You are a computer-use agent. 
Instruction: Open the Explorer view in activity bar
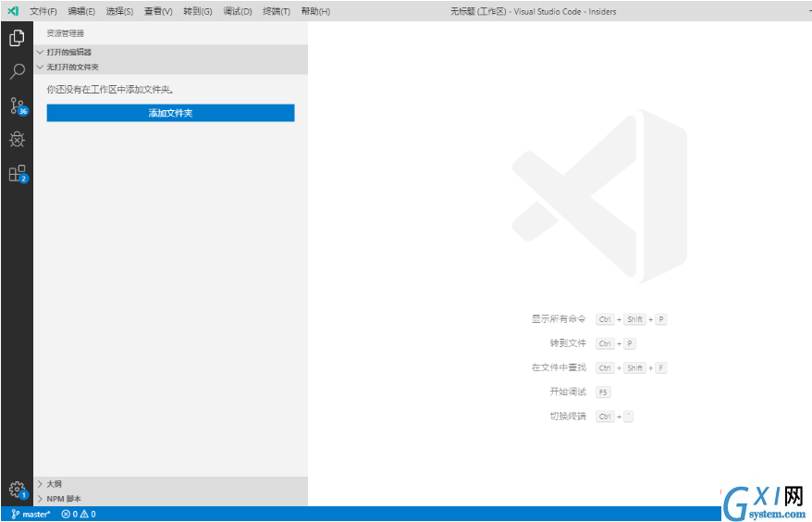17,38
